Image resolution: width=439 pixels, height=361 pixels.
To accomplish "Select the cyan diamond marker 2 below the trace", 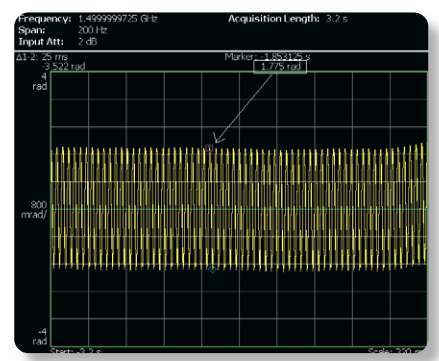I will pos(212,269).
